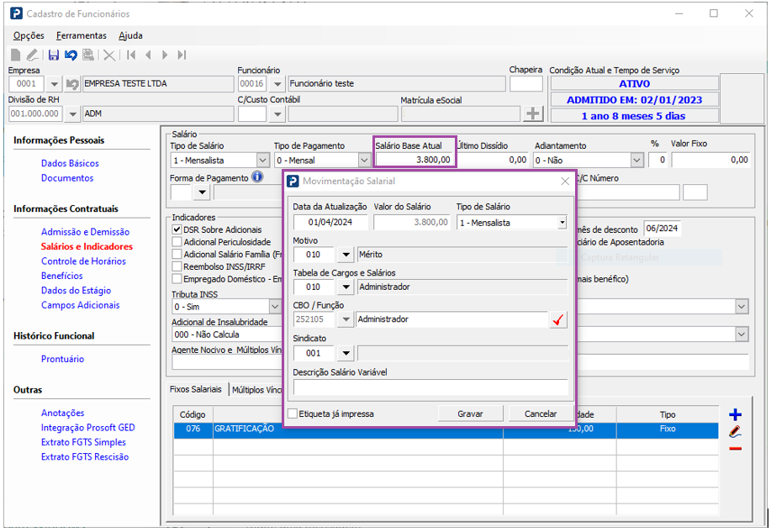Switch to the Fixos Salariais tab
771x532 pixels.
click(x=196, y=389)
